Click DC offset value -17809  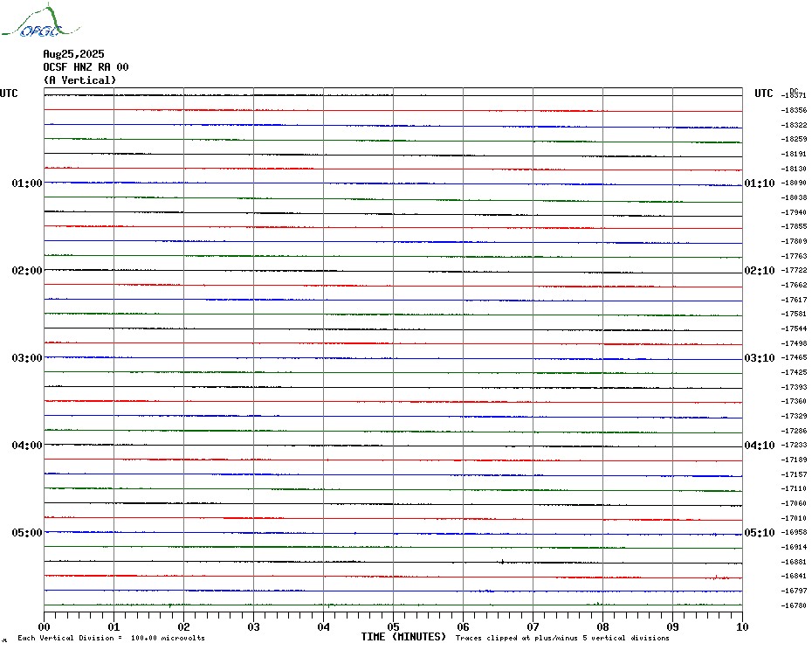point(794,241)
